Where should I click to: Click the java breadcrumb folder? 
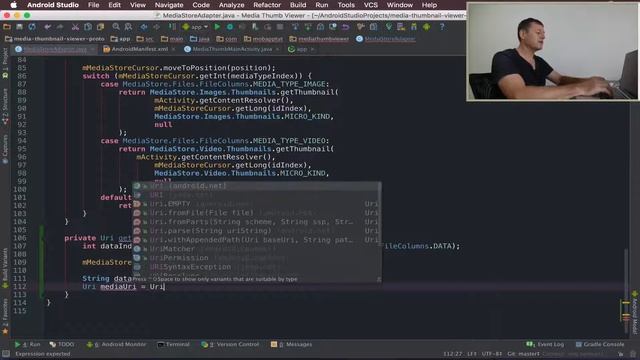point(200,39)
